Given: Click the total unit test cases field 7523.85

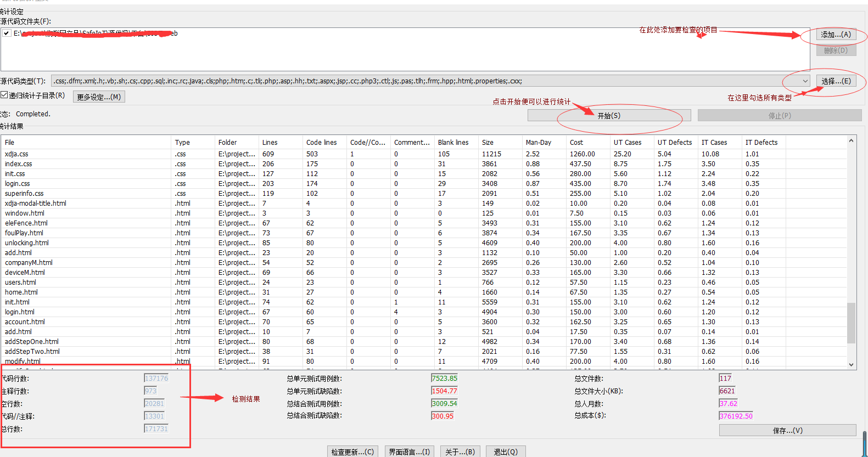Looking at the screenshot, I should [445, 379].
